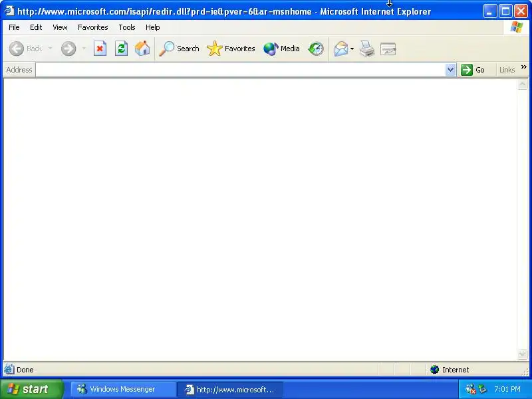This screenshot has height=399, width=532.
Task: Expand the Links chevron overflow
Action: [524, 67]
